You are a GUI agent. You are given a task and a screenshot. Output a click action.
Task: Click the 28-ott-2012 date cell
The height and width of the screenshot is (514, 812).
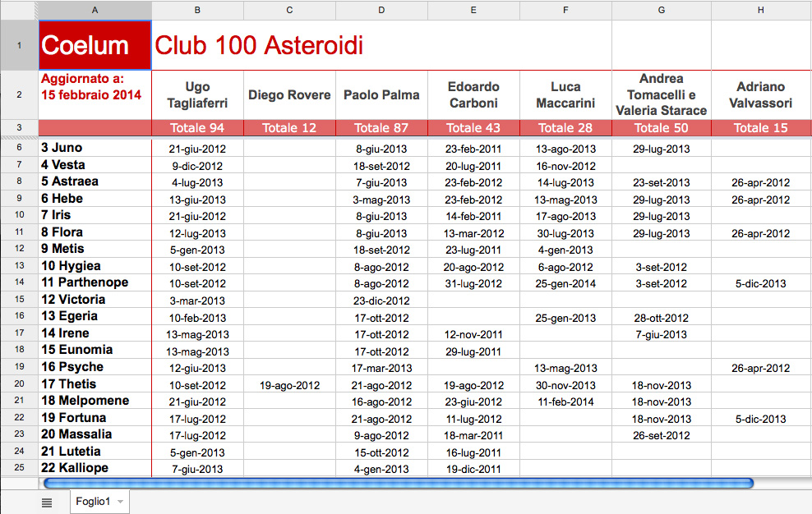662,317
